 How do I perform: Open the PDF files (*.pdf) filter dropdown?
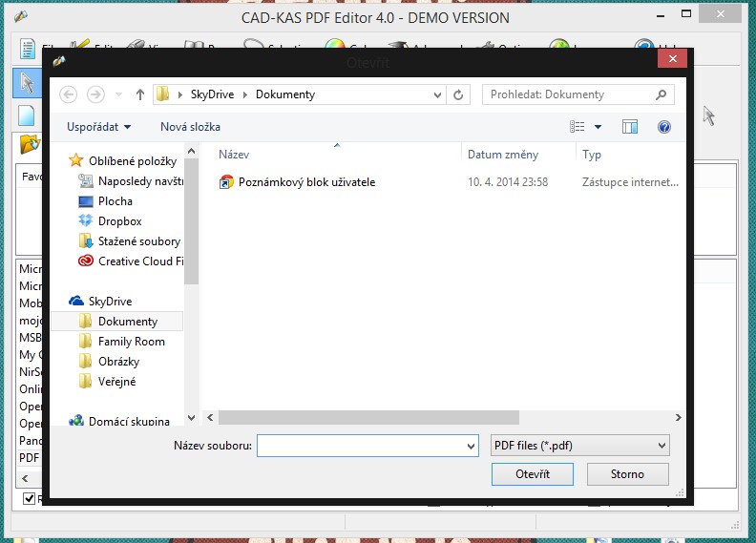click(580, 446)
